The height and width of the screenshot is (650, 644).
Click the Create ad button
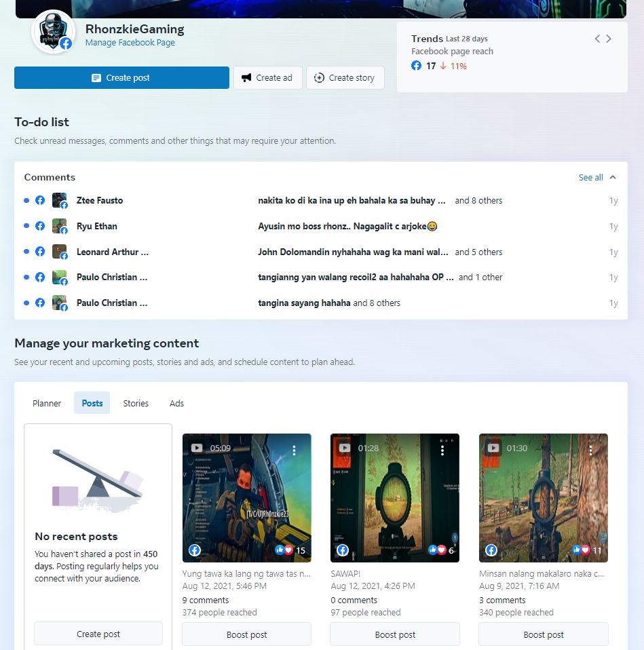(x=268, y=77)
